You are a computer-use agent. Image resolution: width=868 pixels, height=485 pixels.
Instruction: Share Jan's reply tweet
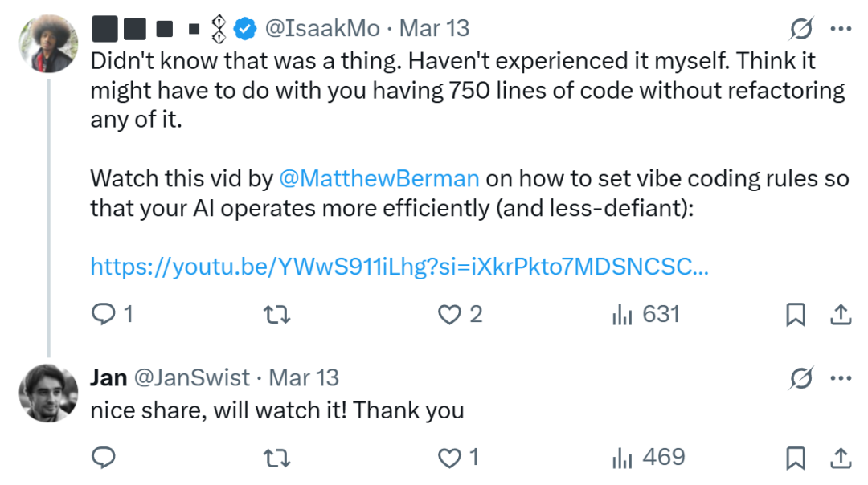tap(841, 458)
